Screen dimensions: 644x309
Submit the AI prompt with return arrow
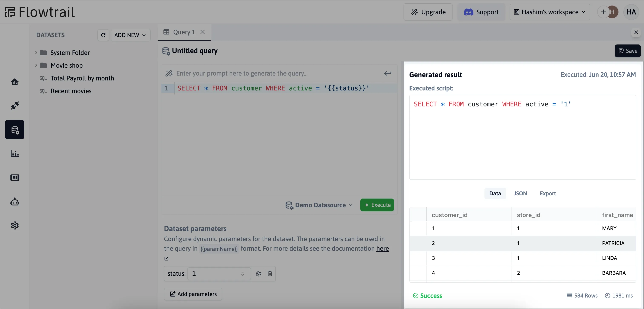click(388, 73)
